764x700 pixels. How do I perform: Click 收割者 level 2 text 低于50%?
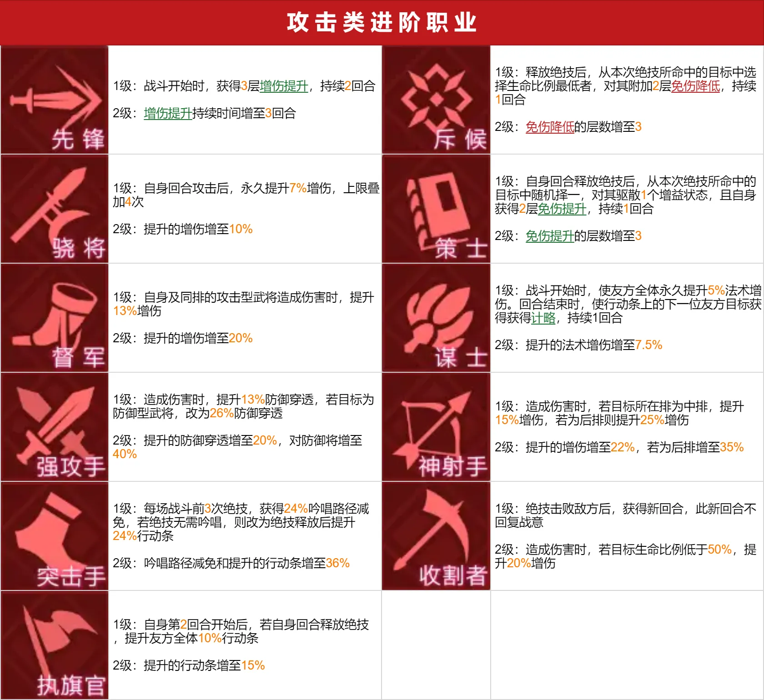tap(708, 550)
